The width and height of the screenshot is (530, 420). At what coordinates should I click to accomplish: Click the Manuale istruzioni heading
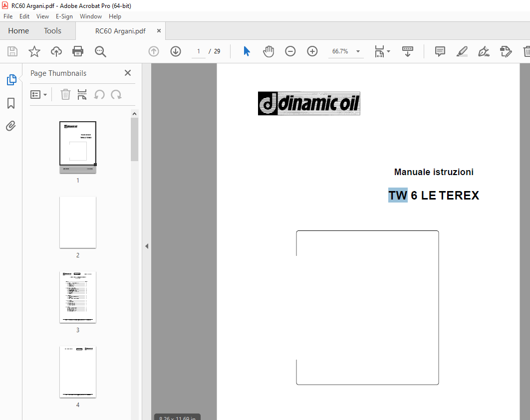coord(434,172)
